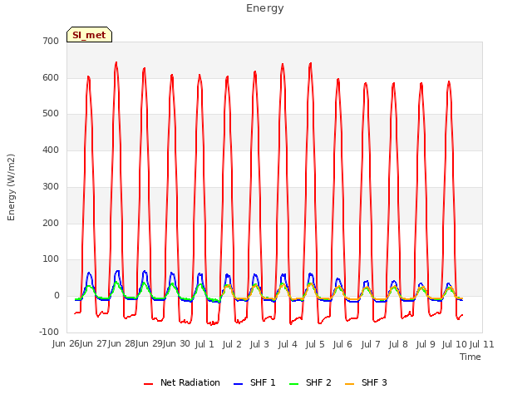Click the y-axis tick value 100
Image resolution: width=532 pixels, height=399 pixels.
pos(51,259)
